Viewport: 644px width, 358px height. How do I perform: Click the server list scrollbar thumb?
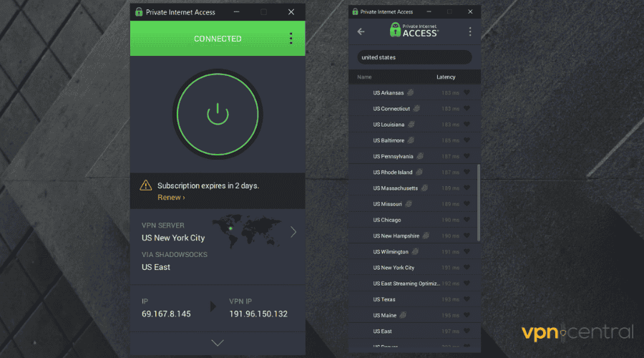[x=479, y=203]
